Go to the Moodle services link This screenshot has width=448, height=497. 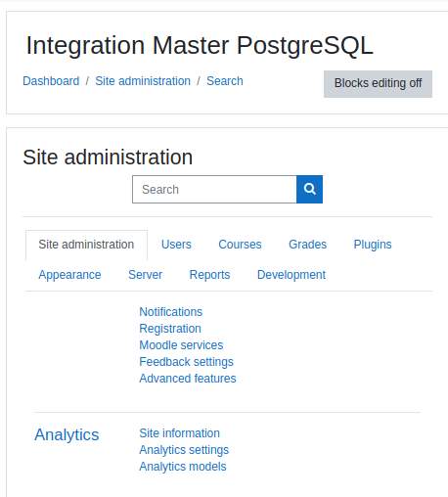tap(181, 345)
